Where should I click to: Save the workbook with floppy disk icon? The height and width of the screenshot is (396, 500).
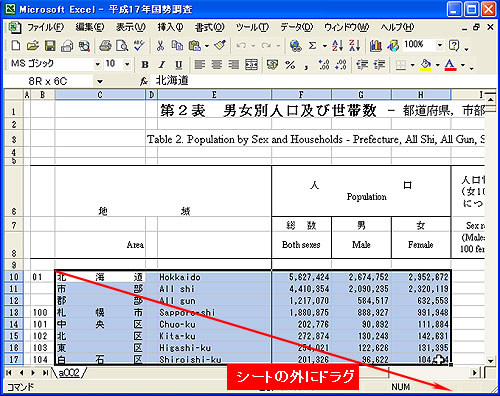click(50, 45)
